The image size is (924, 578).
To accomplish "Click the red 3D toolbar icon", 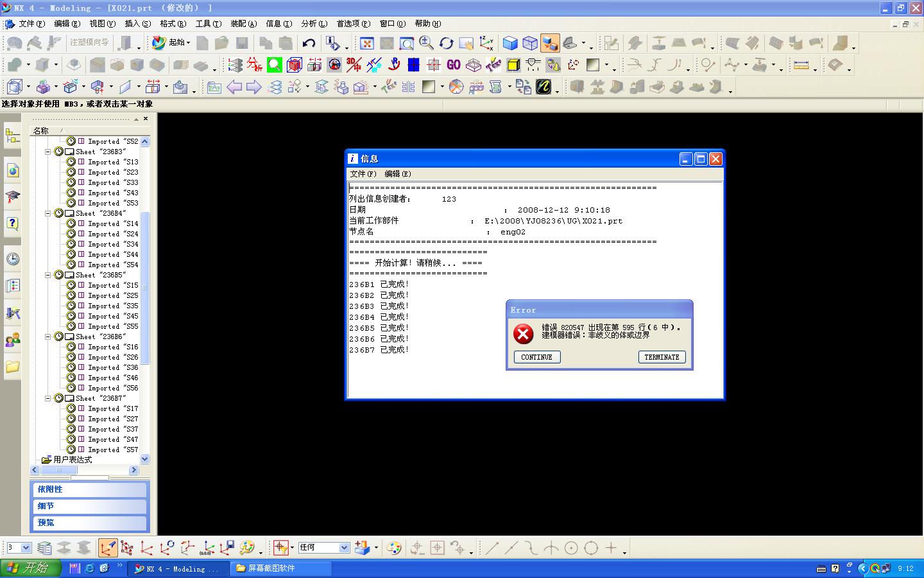I will (354, 65).
